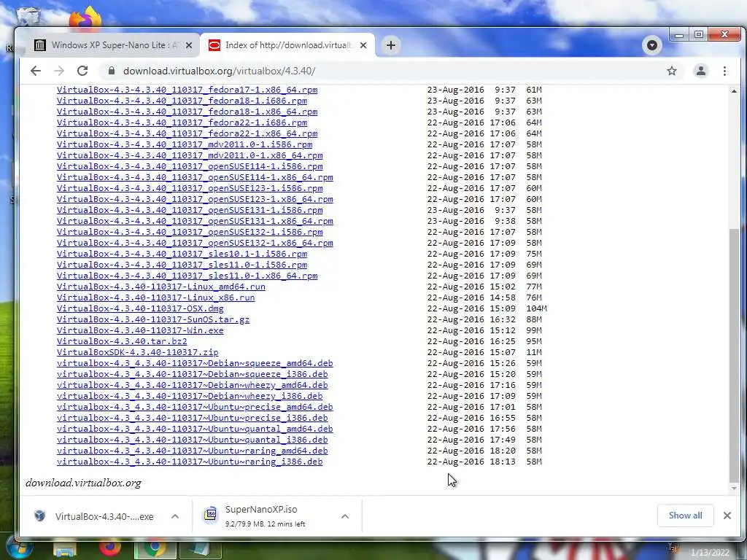Download VirtualBoxSDK-4.3.40-110317.zip
The image size is (747, 560).
[138, 352]
